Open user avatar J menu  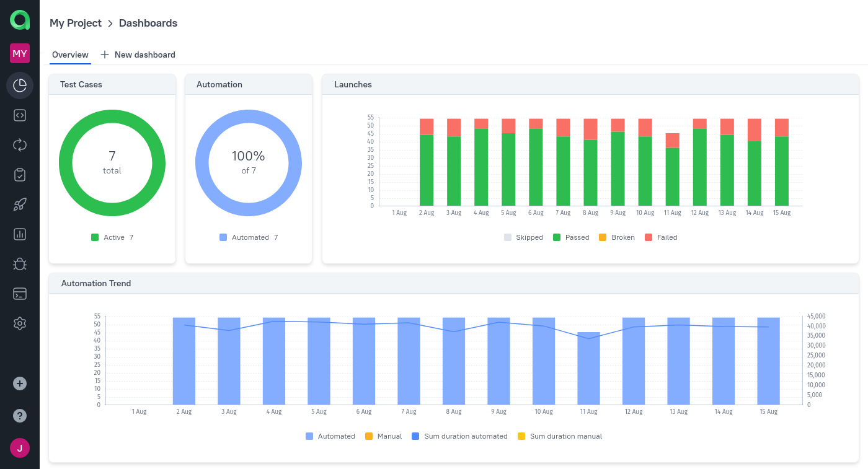tap(20, 448)
